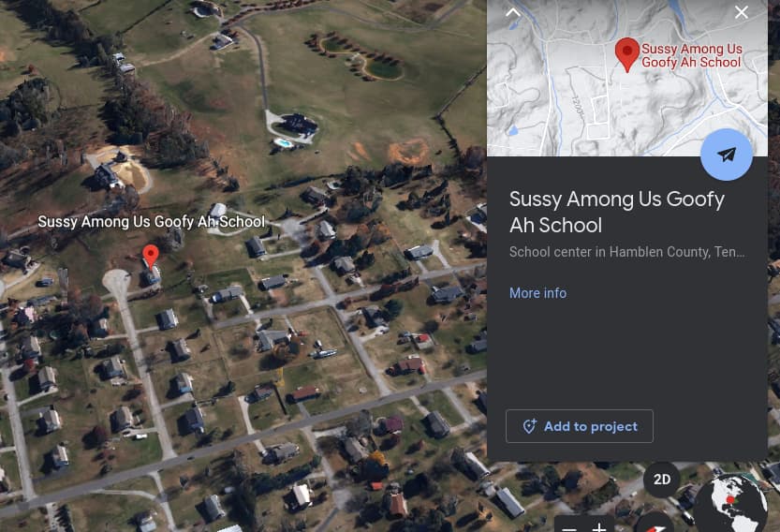The height and width of the screenshot is (532, 780).
Task: Click the red pin in the mini-map preview
Action: (626, 54)
